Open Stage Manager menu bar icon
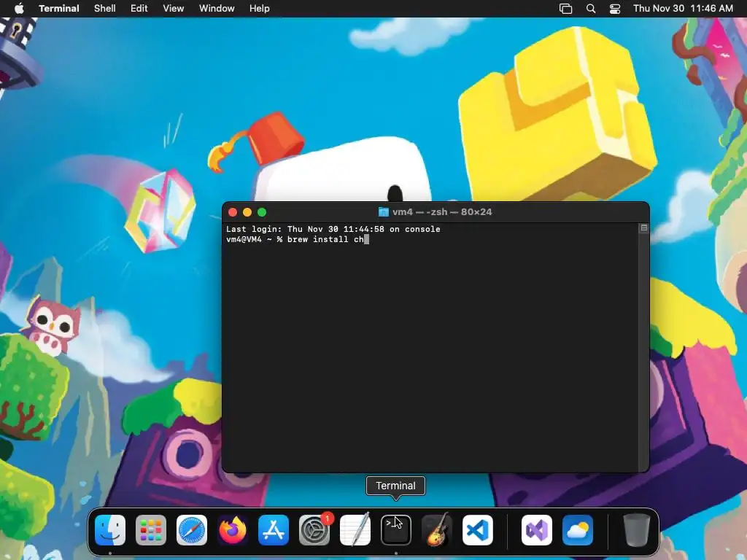This screenshot has height=560, width=747. coord(565,9)
